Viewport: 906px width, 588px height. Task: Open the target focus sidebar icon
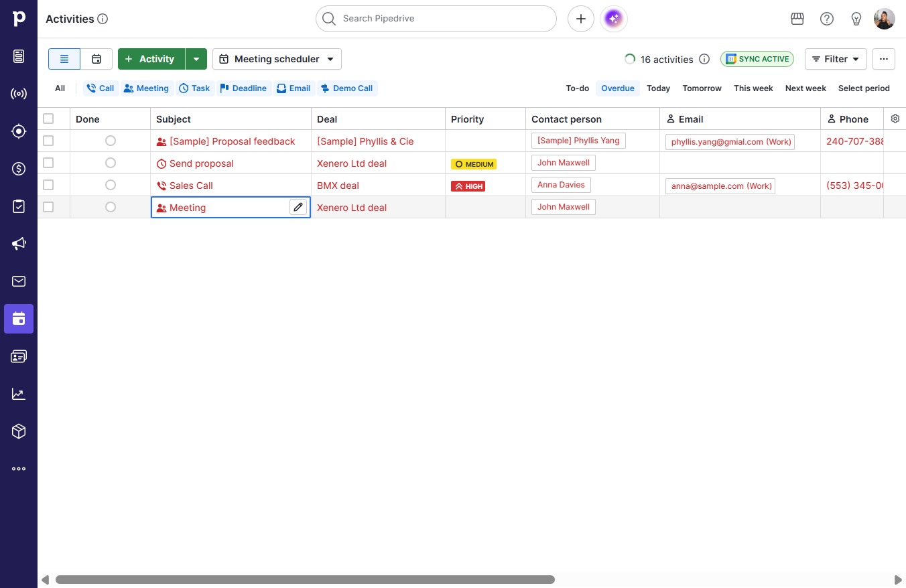point(19,131)
